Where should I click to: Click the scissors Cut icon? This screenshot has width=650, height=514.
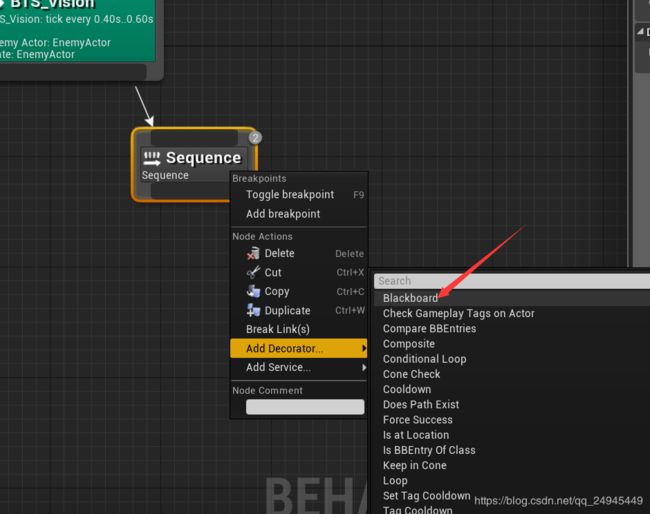(x=253, y=272)
